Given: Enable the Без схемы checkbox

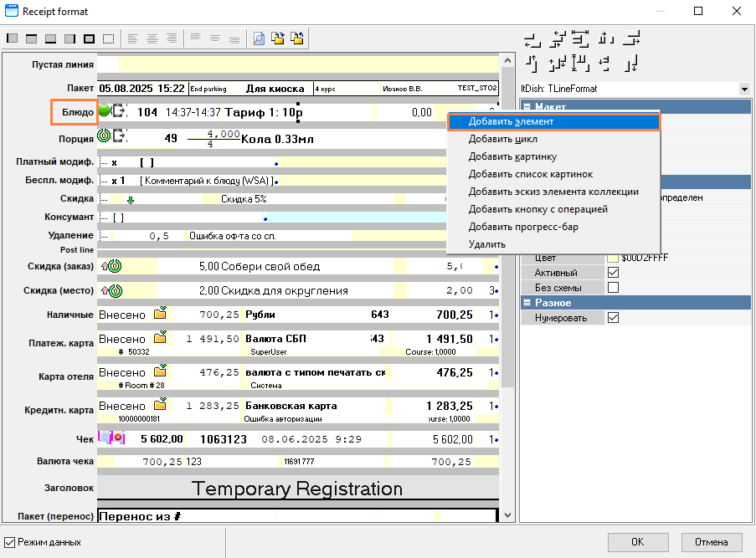Looking at the screenshot, I should (613, 288).
